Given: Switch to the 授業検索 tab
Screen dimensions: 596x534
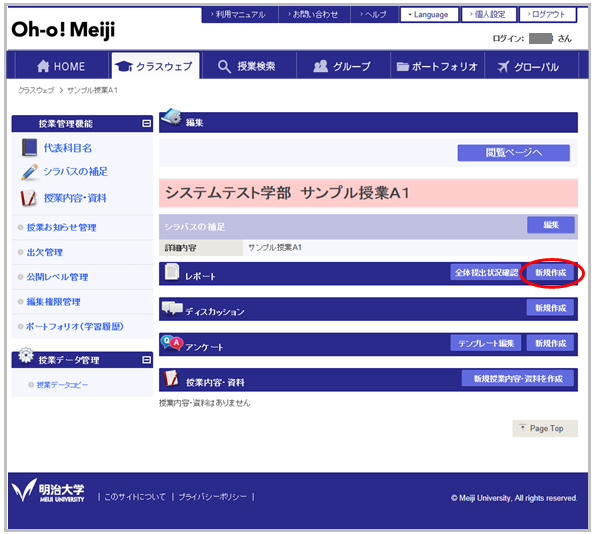Looking at the screenshot, I should click(x=248, y=66).
